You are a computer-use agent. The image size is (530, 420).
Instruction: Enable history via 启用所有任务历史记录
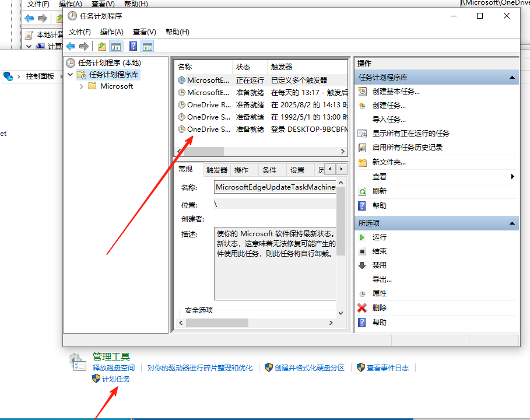pyautogui.click(x=408, y=148)
